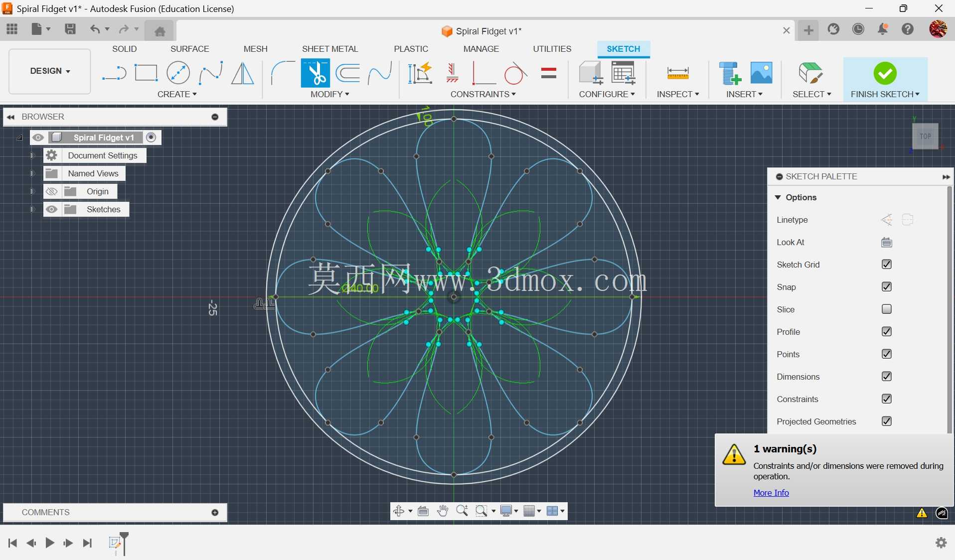
Task: Select the Fit Point Spline tool
Action: click(210, 73)
